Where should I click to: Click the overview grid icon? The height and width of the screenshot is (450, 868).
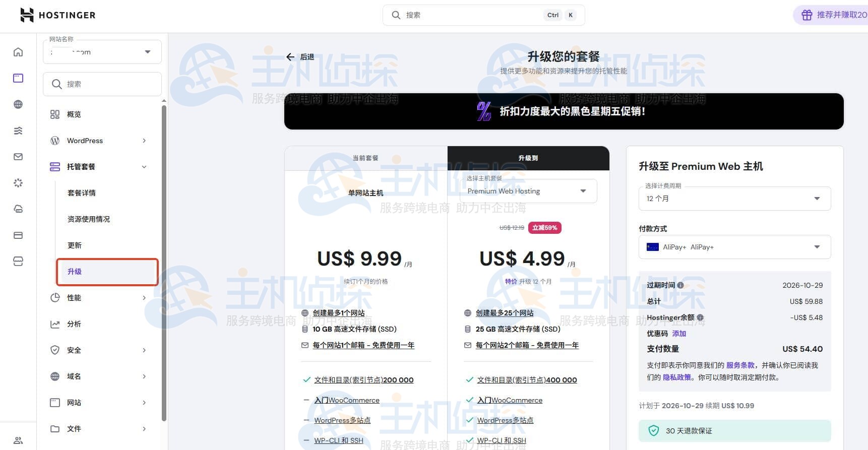(55, 114)
